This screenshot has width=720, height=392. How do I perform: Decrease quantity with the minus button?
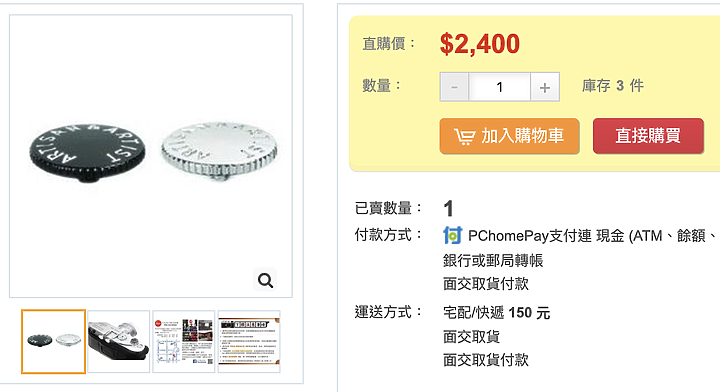[454, 87]
